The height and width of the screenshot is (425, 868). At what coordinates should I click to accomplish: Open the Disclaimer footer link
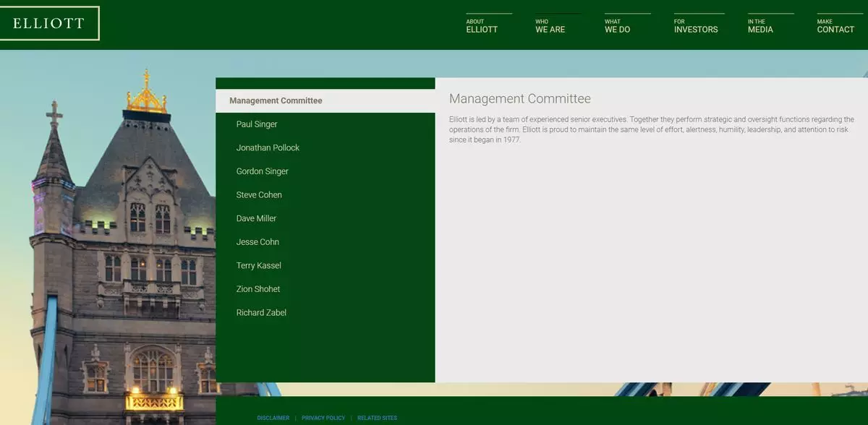273,418
